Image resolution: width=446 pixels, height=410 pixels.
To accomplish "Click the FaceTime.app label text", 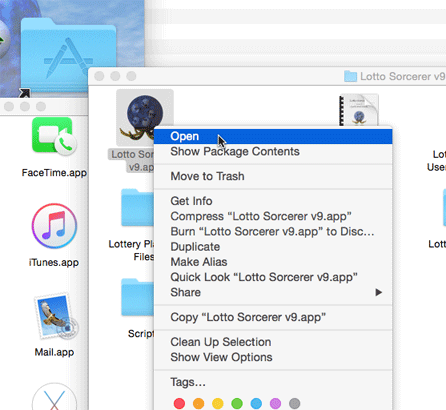I will coord(54,173).
